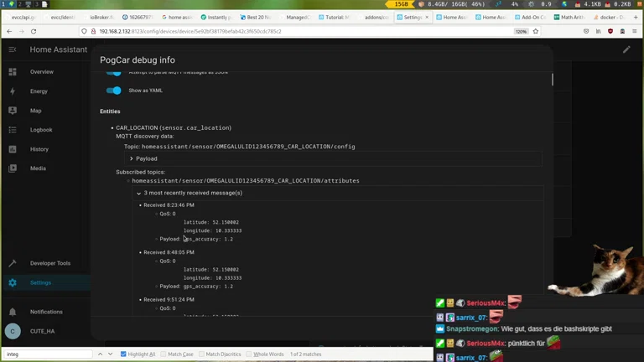The height and width of the screenshot is (362, 644).
Task: Switch to the Add-On browser tab
Action: 530,18
